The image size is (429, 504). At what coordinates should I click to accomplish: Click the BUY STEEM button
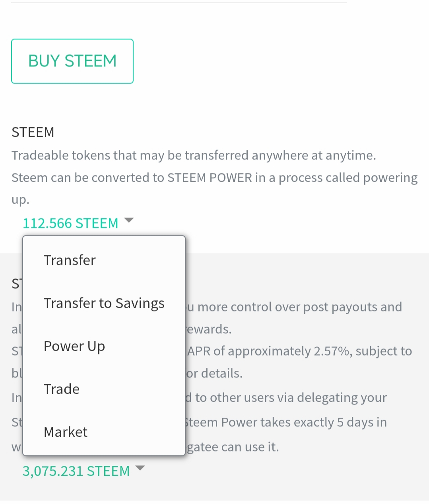coord(72,61)
